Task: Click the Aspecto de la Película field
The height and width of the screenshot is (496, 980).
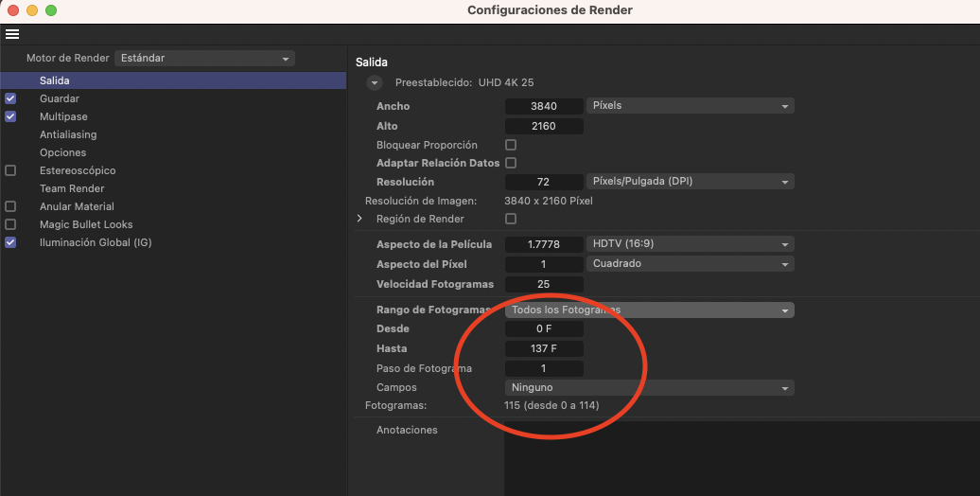Action: click(544, 244)
